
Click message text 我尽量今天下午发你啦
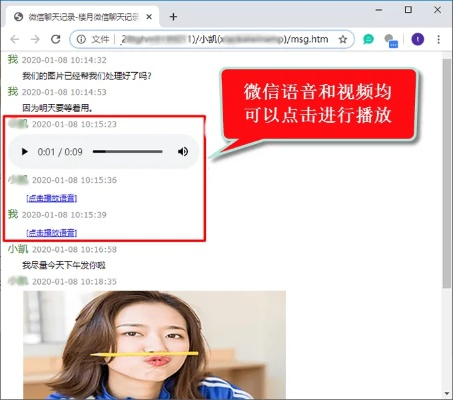64,265
